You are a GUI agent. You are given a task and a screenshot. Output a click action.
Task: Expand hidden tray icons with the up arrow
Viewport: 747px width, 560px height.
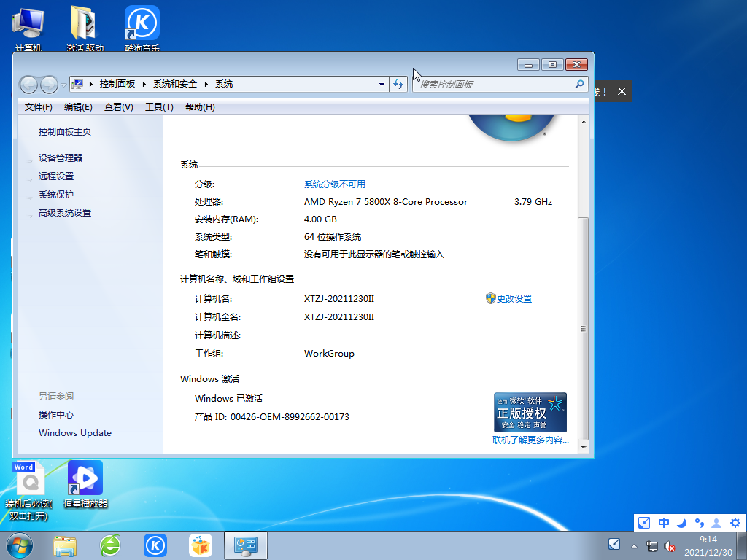click(x=633, y=545)
